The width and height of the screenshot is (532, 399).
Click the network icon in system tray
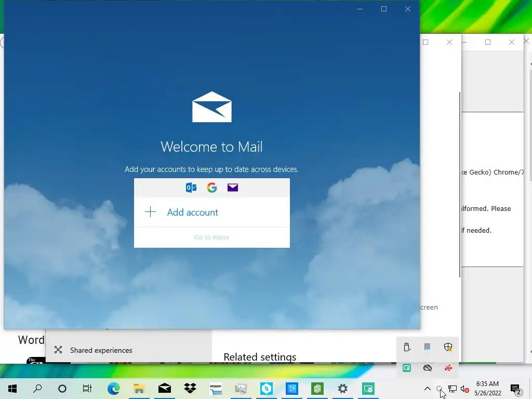pyautogui.click(x=453, y=389)
